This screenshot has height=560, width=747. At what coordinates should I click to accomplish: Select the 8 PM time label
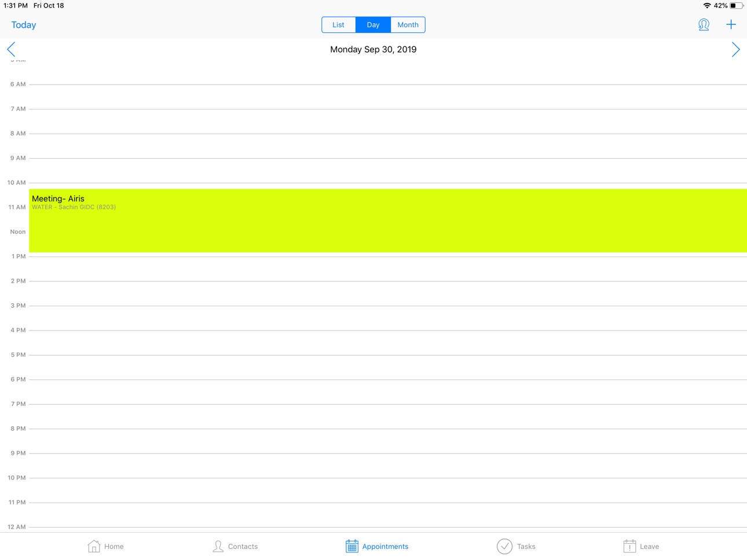pos(19,429)
